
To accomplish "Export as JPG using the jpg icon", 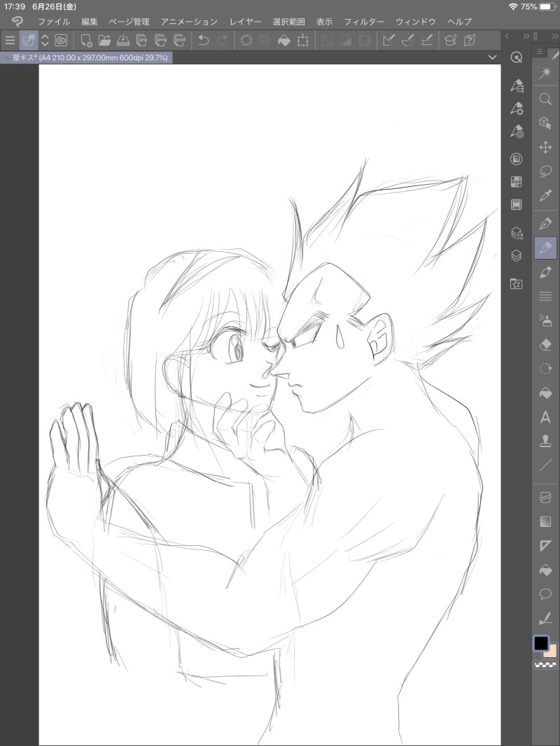I will click(142, 41).
